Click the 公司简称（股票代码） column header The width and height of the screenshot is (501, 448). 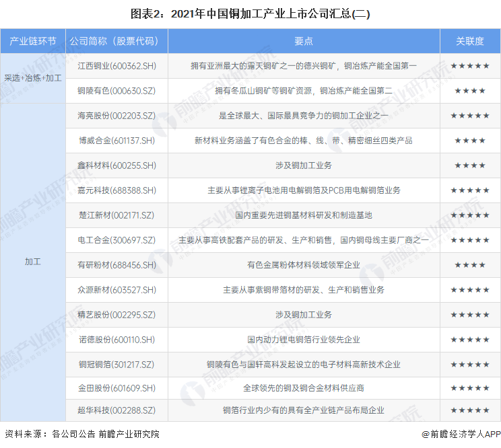click(x=116, y=41)
